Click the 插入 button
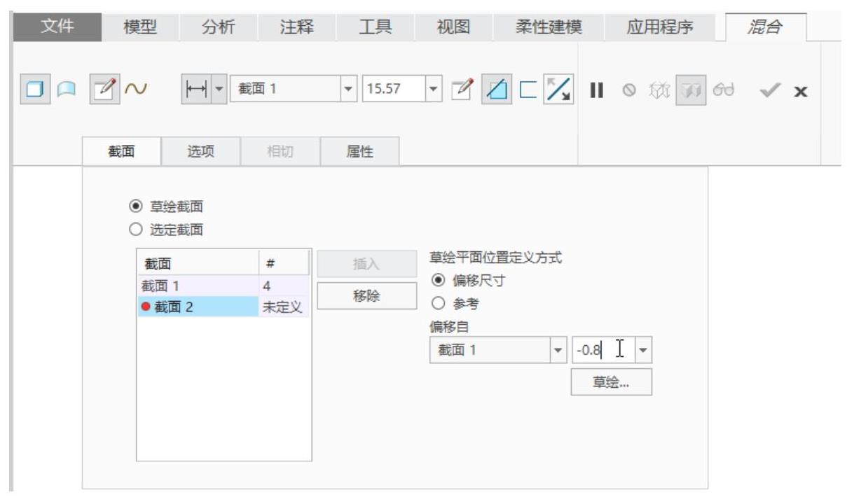 [x=366, y=264]
